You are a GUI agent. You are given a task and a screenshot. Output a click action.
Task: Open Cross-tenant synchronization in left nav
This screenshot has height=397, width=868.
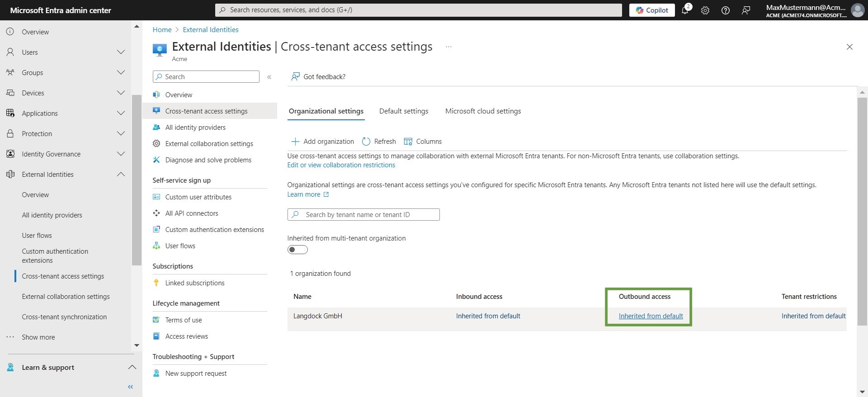(x=64, y=317)
